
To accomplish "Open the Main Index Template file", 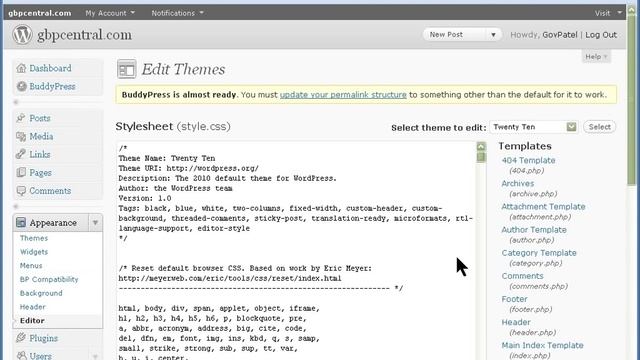I will coord(542,345).
